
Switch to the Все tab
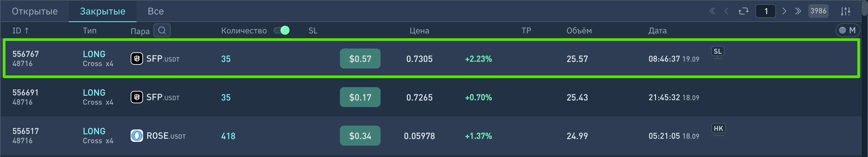tap(155, 11)
